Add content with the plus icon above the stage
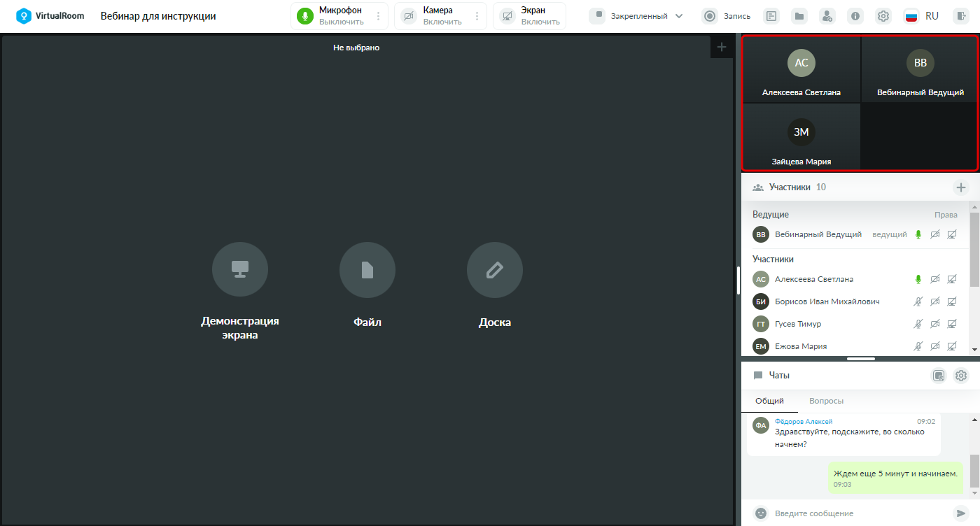The height and width of the screenshot is (526, 980). [x=722, y=47]
